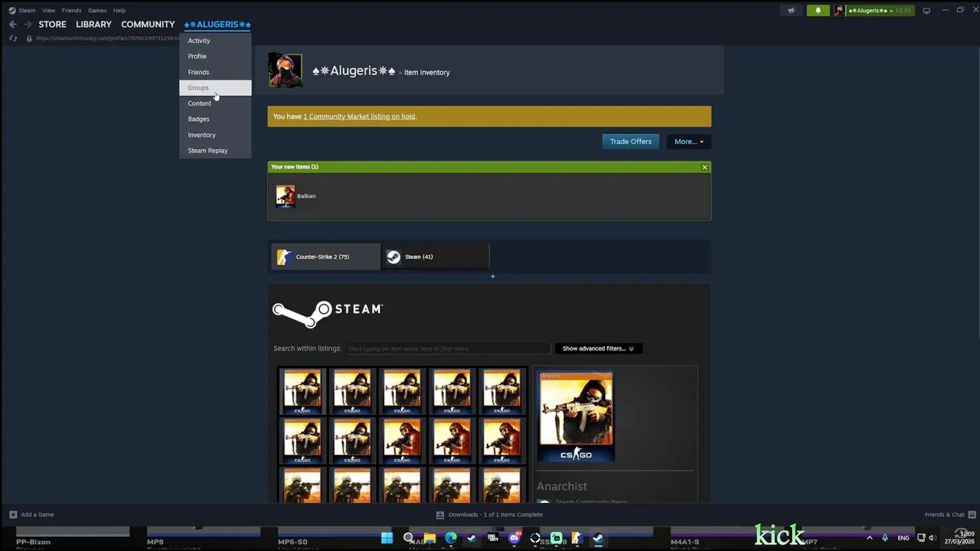Go forward with the right arrow button
Screen dimensions: 980x551
pyautogui.click(x=28, y=24)
